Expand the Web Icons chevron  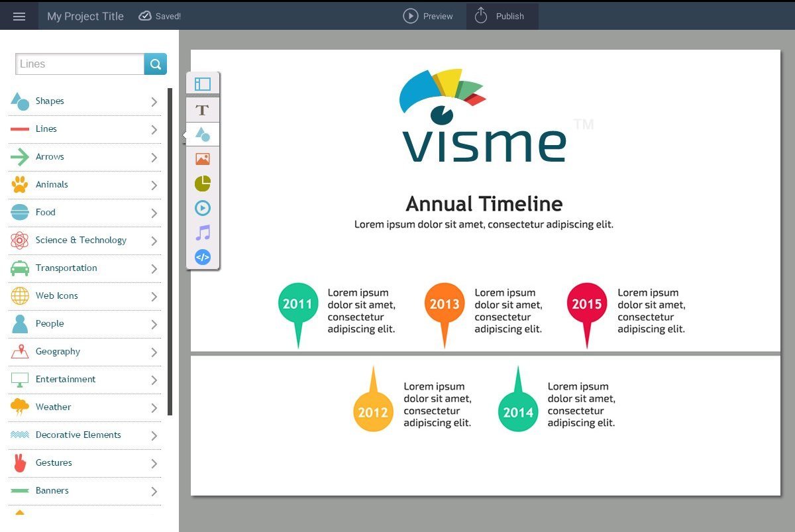(x=154, y=296)
